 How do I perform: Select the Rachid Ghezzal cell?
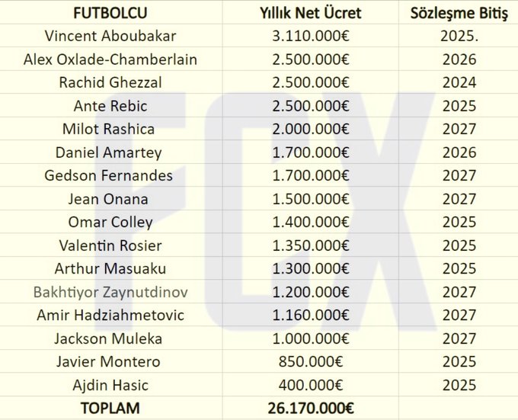pos(109,82)
